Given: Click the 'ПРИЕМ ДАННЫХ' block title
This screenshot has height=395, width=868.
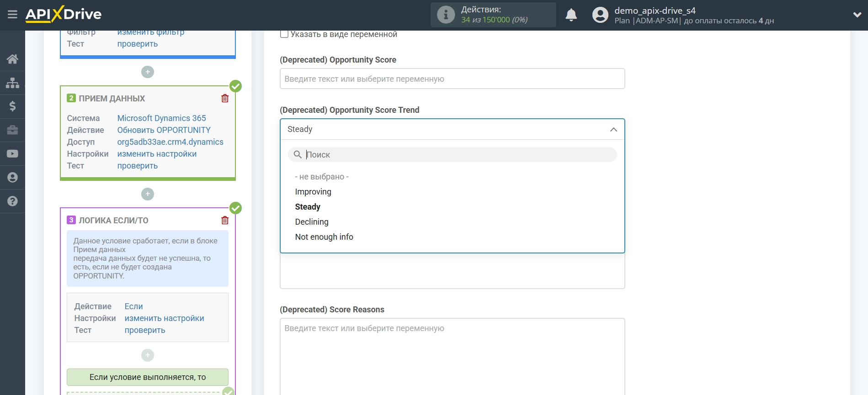Looking at the screenshot, I should pos(112,99).
